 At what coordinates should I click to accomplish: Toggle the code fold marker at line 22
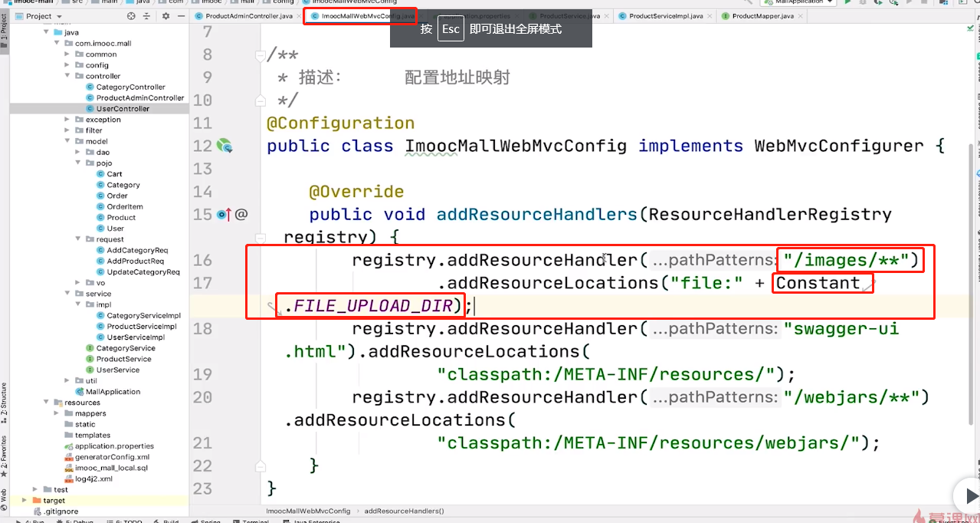[261, 466]
